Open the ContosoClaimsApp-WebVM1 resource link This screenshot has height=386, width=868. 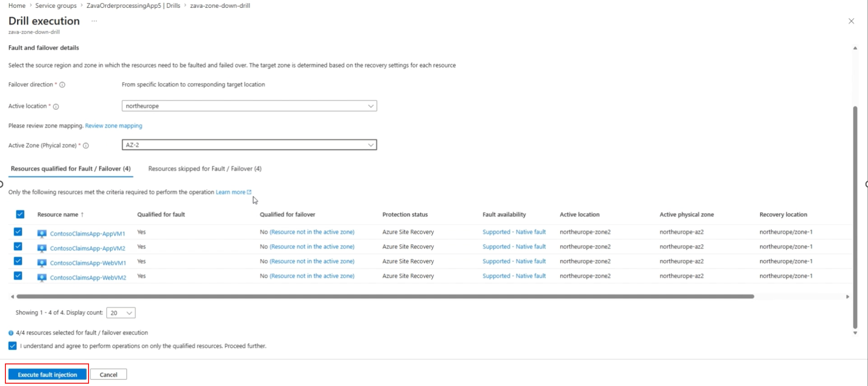(x=88, y=263)
